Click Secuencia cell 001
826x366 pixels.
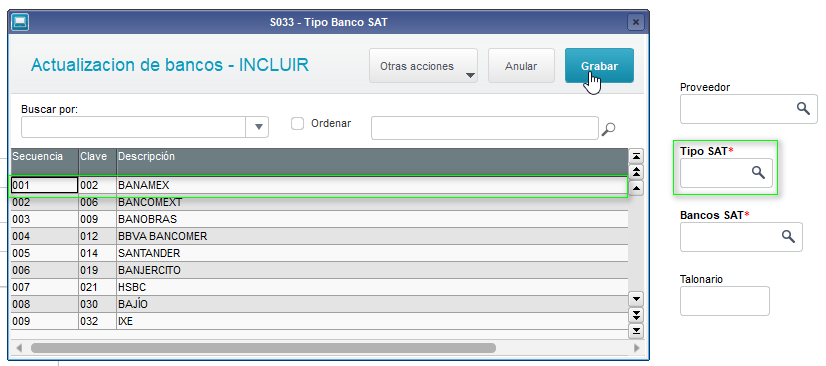tap(45, 185)
